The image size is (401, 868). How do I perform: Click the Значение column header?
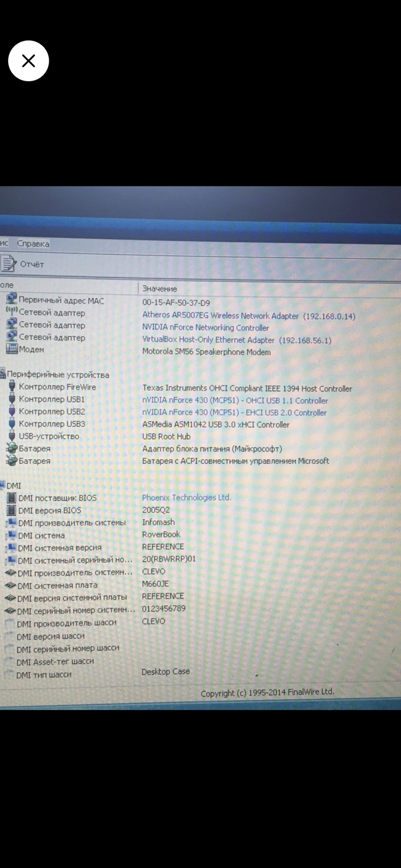160,289
